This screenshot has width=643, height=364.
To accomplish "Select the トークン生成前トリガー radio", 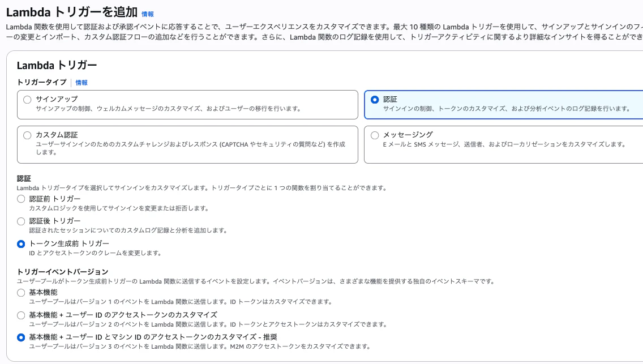I will click(x=21, y=244).
